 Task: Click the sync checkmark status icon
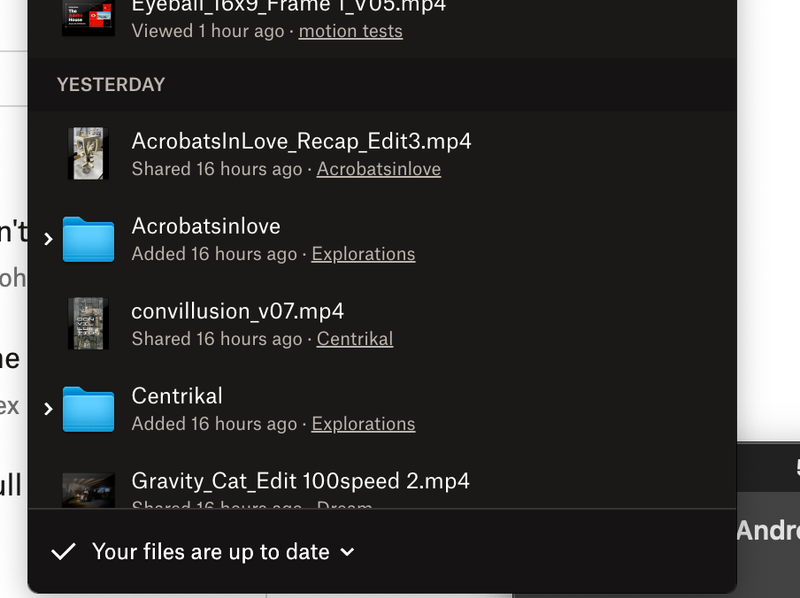tap(63, 551)
